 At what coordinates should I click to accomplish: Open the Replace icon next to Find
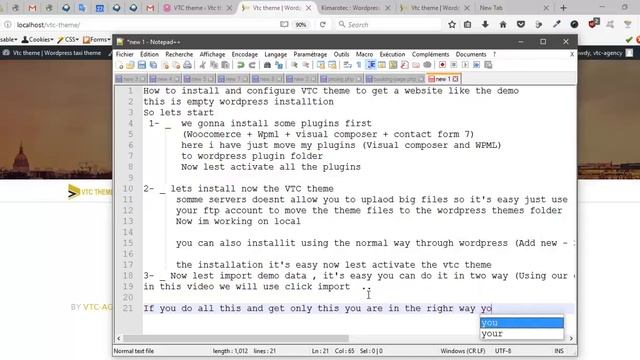(x=279, y=65)
